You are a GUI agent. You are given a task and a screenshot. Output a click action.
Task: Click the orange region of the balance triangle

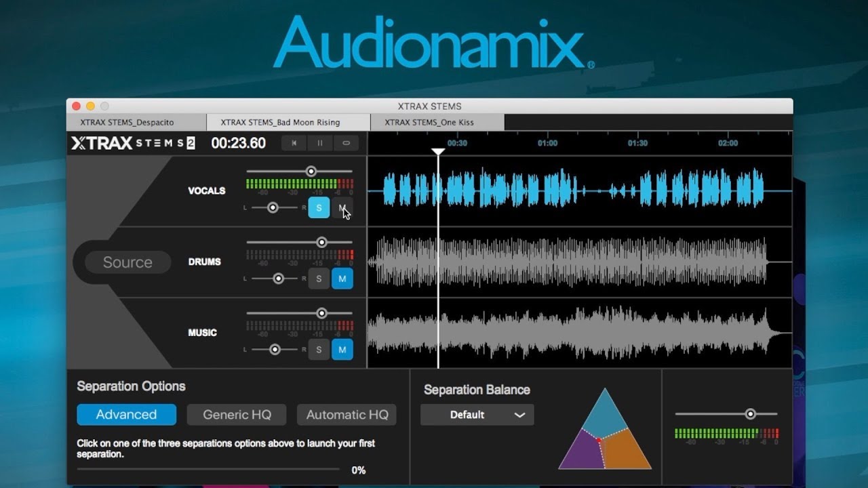[626, 451]
